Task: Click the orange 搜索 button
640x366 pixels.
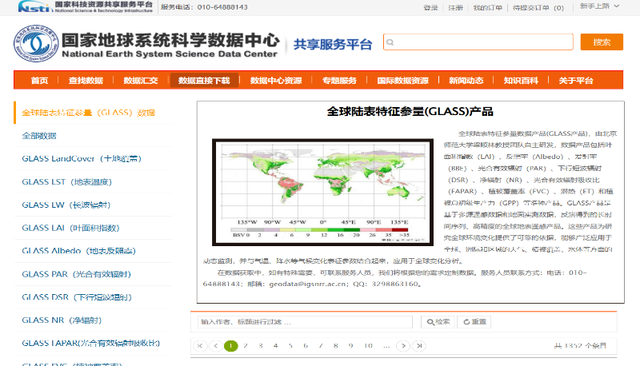Action: point(602,42)
